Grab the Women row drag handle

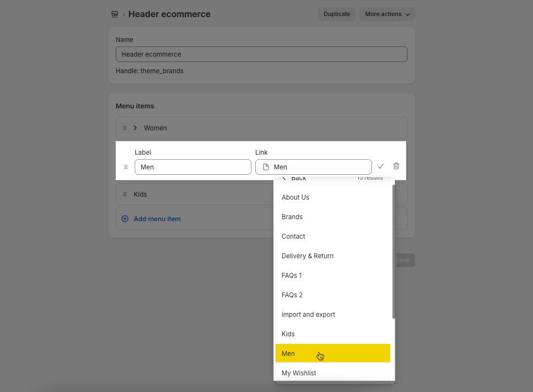tap(125, 128)
